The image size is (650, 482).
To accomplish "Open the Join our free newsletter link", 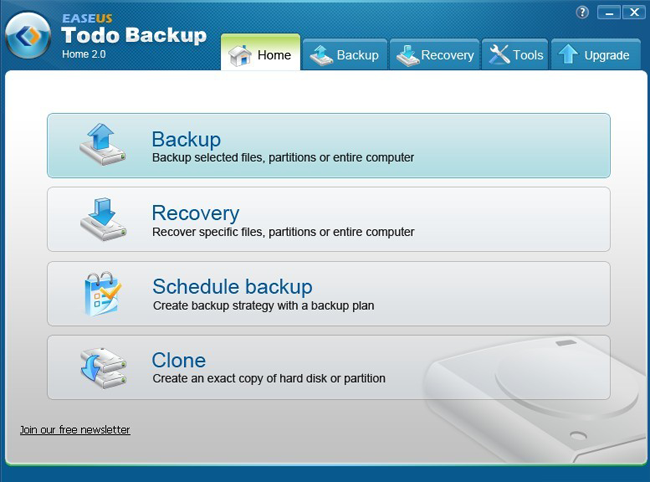I will click(x=75, y=430).
